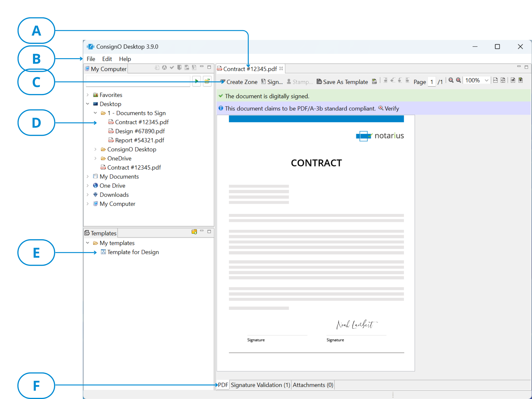Click the Verify link for PDF/A compliance
The height and width of the screenshot is (399, 532).
click(391, 108)
